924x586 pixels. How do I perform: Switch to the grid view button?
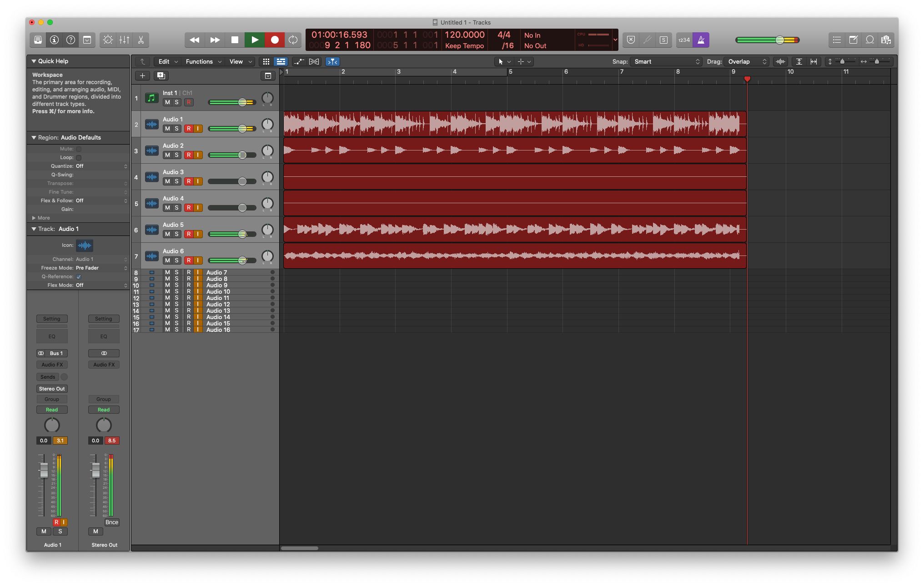[x=266, y=61]
